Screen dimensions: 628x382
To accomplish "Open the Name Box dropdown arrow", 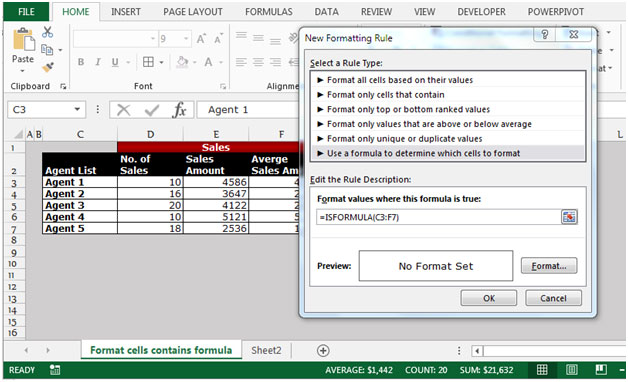I will pyautogui.click(x=77, y=109).
